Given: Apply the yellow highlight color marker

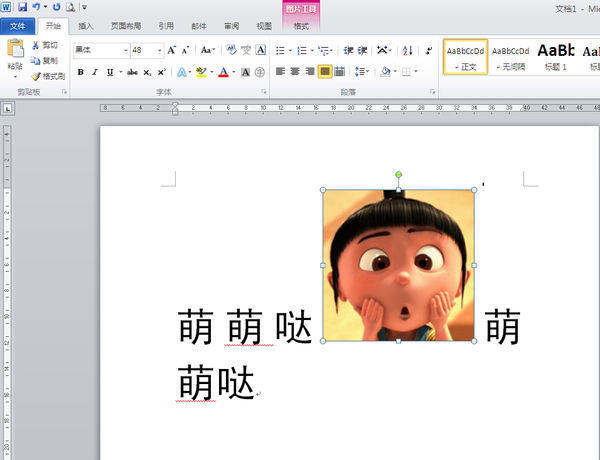Looking at the screenshot, I should tap(201, 72).
